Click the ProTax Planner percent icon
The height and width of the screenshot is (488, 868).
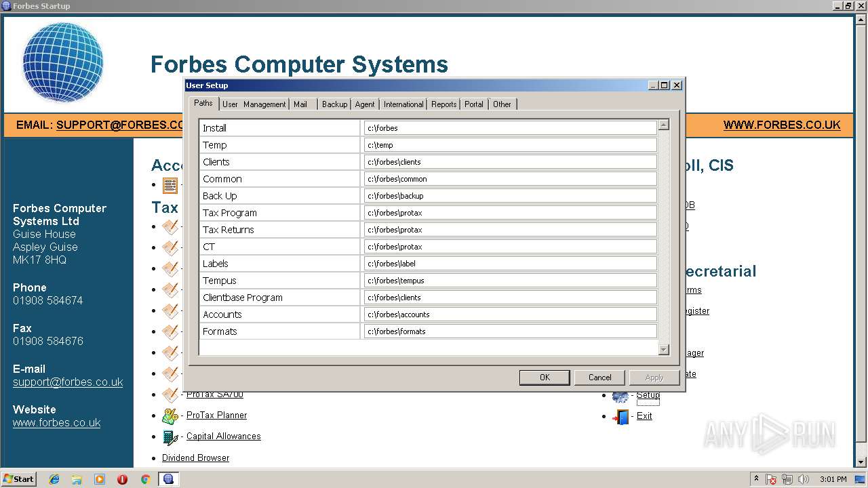(170, 415)
